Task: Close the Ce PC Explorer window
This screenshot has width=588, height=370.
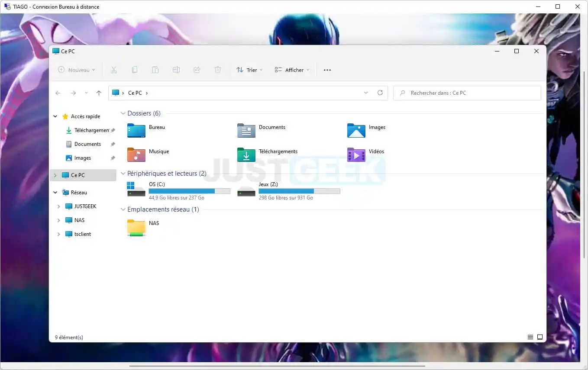Action: (536, 51)
